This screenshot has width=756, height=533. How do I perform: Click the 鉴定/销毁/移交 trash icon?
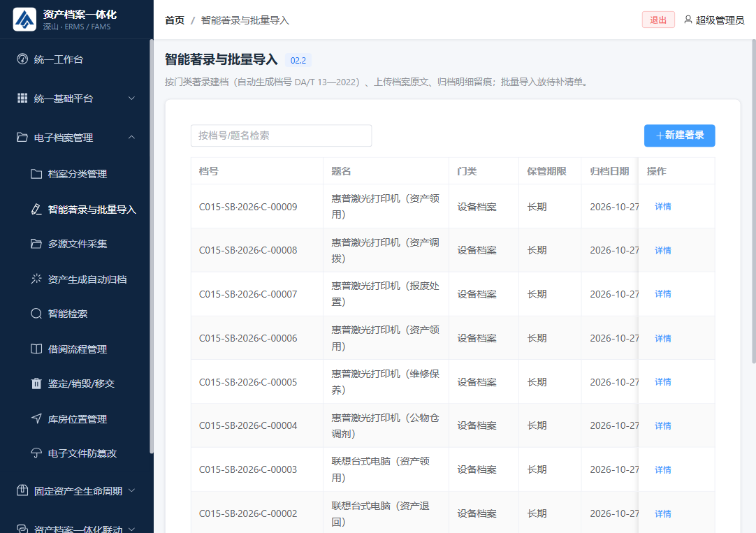tap(36, 384)
